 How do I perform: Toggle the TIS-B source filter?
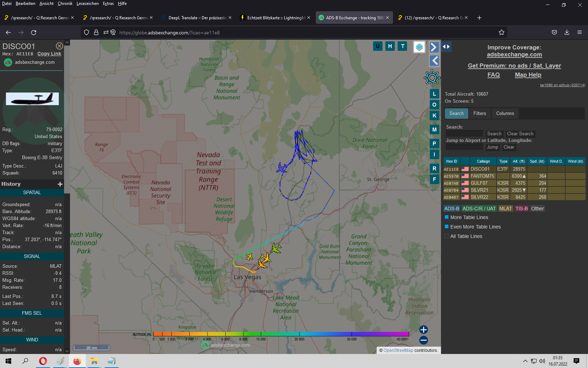pyautogui.click(x=521, y=209)
